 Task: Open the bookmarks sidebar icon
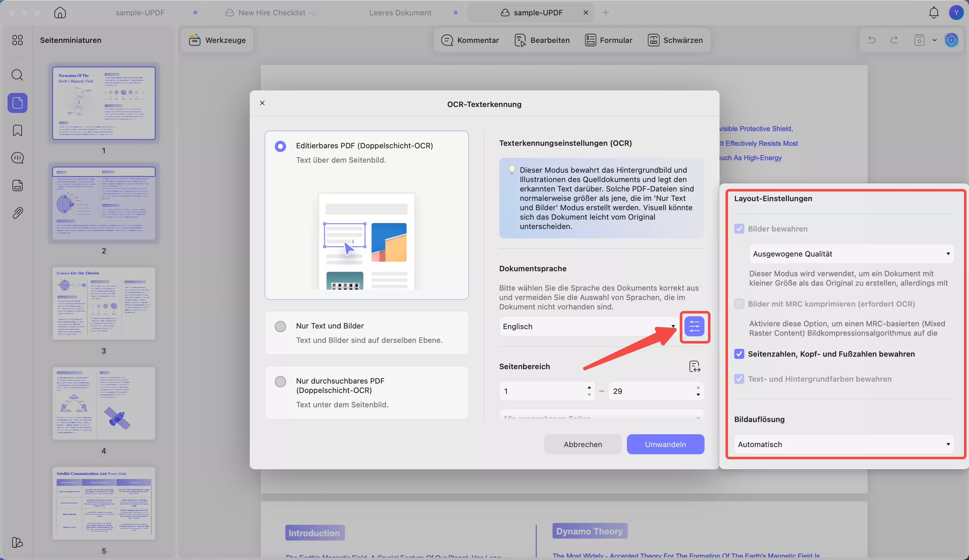(17, 131)
